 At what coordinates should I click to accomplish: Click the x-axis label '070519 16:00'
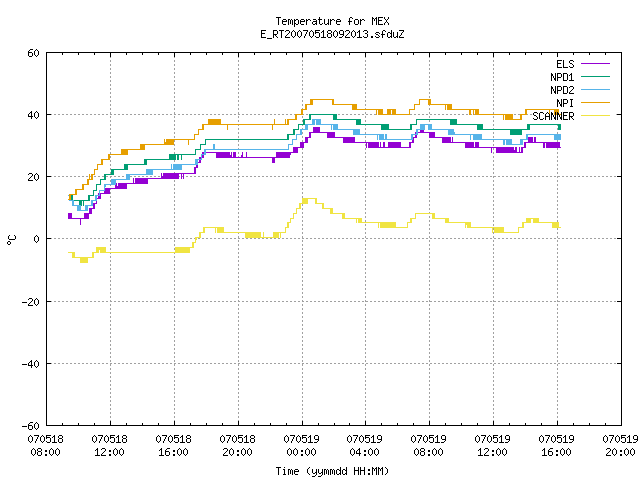(556, 446)
